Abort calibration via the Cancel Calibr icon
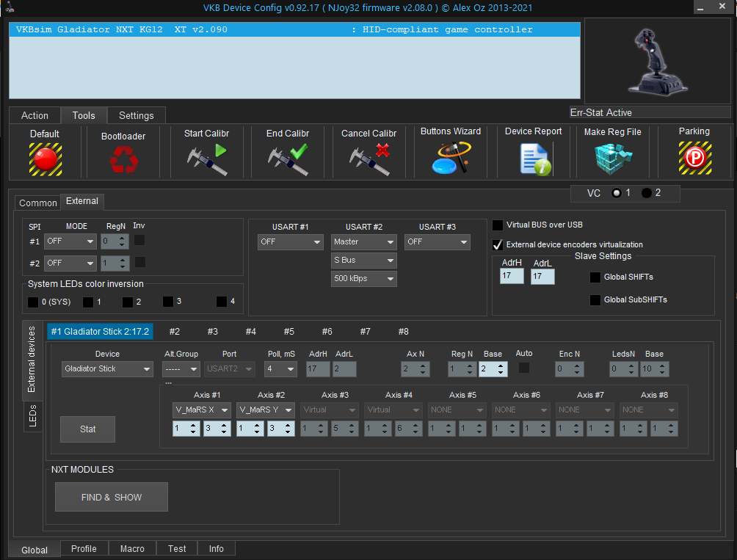Screen dimensions: 737x560 pyautogui.click(x=369, y=160)
